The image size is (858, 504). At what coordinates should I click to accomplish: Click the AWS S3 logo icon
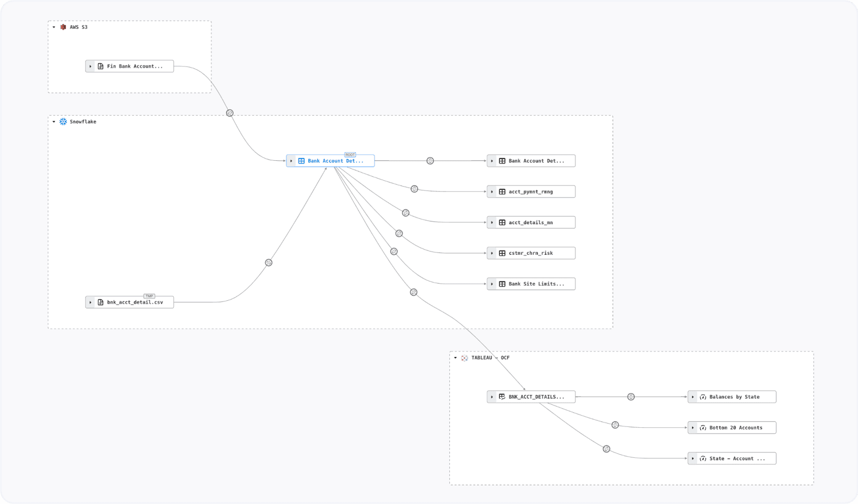click(x=63, y=27)
